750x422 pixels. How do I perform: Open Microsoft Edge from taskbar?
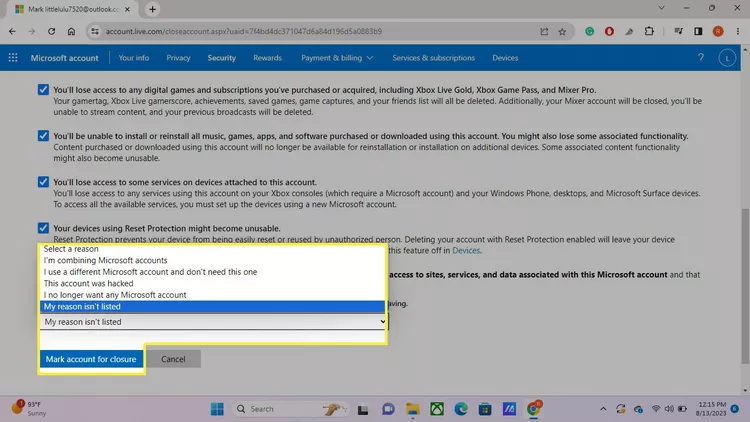pos(461,409)
